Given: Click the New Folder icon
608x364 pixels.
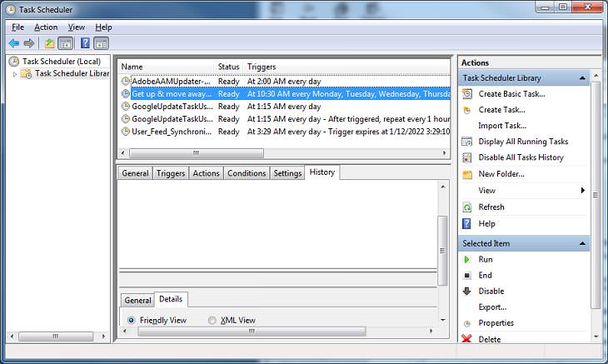Looking at the screenshot, I should click(467, 174).
